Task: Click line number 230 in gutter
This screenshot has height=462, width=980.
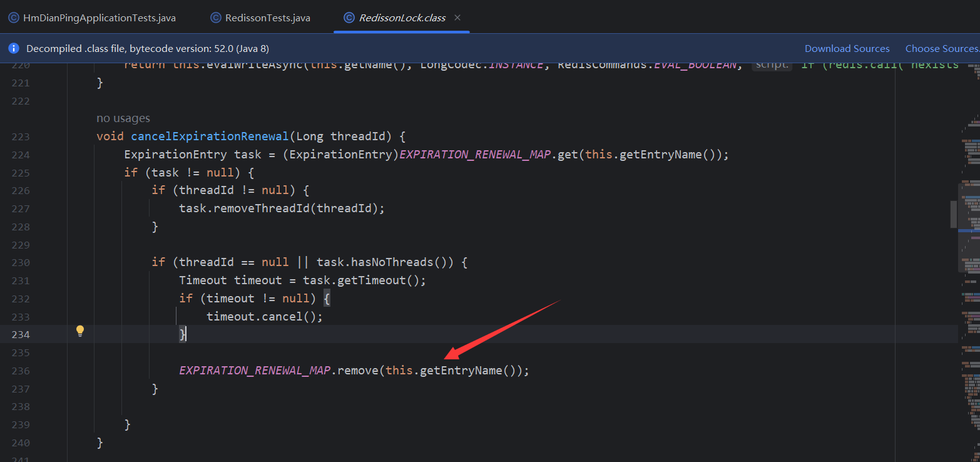Action: pos(21,262)
